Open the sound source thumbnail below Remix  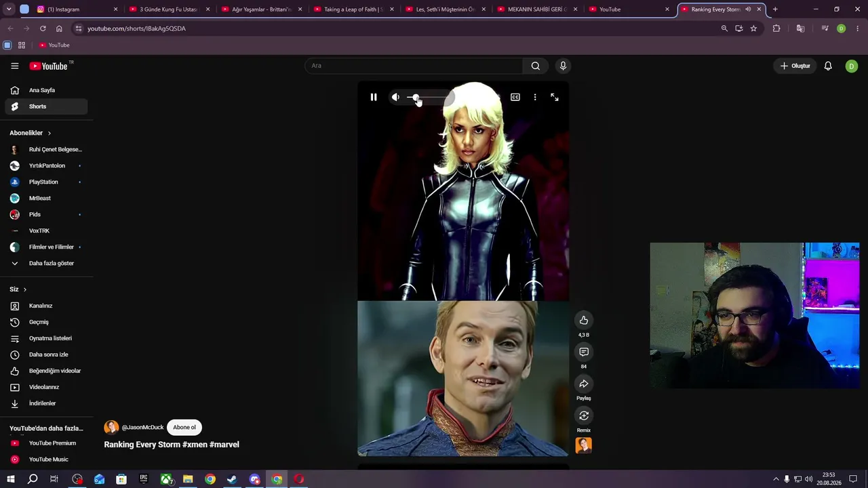584,445
